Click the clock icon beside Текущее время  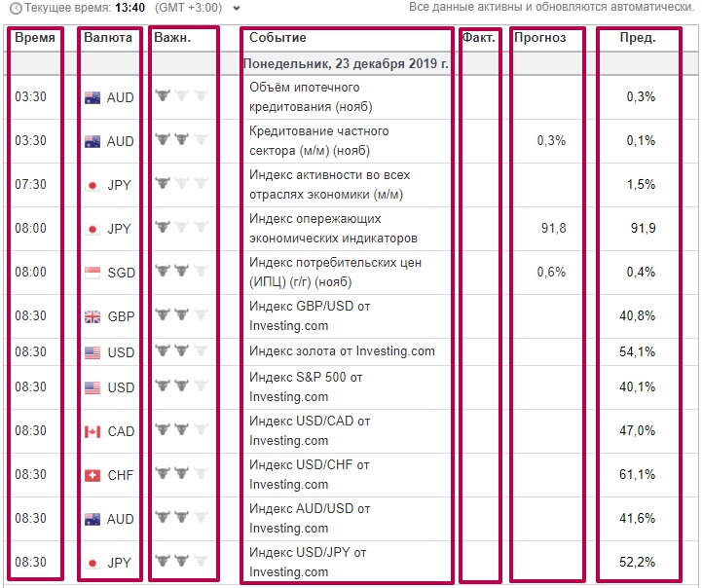(x=15, y=8)
